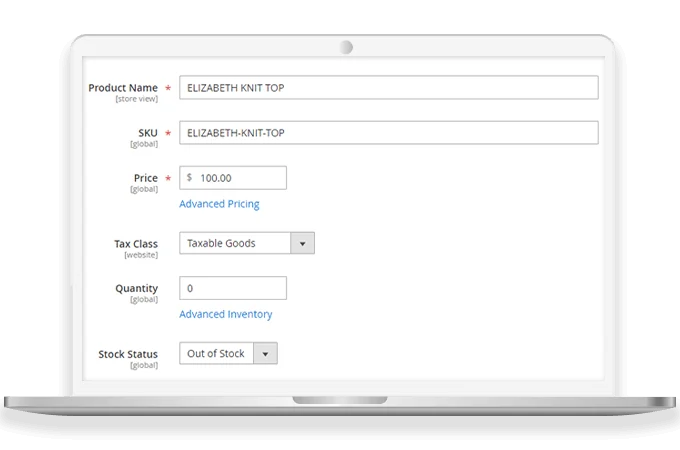
Task: Click the Product Name input field
Action: pyautogui.click(x=388, y=88)
